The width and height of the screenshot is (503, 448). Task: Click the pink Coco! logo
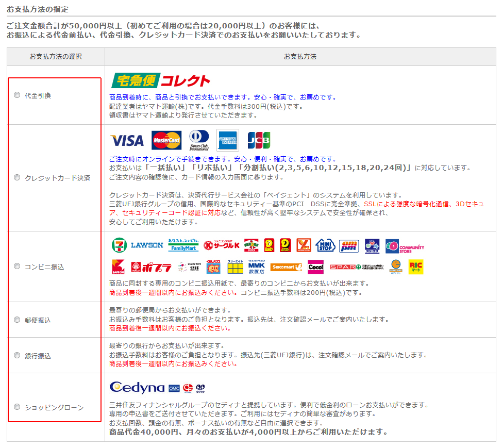pos(315,267)
